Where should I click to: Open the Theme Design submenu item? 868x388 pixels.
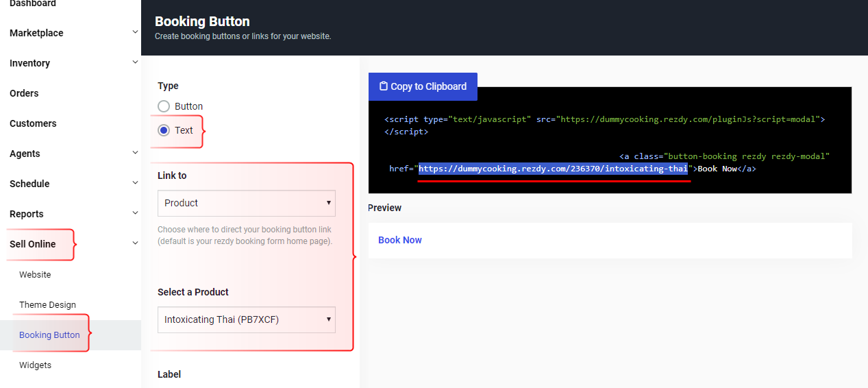(47, 304)
